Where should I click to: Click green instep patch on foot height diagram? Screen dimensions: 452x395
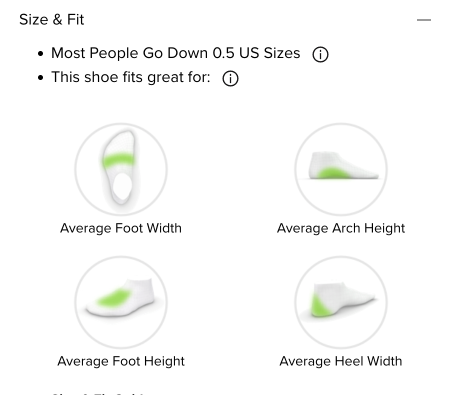(x=113, y=298)
